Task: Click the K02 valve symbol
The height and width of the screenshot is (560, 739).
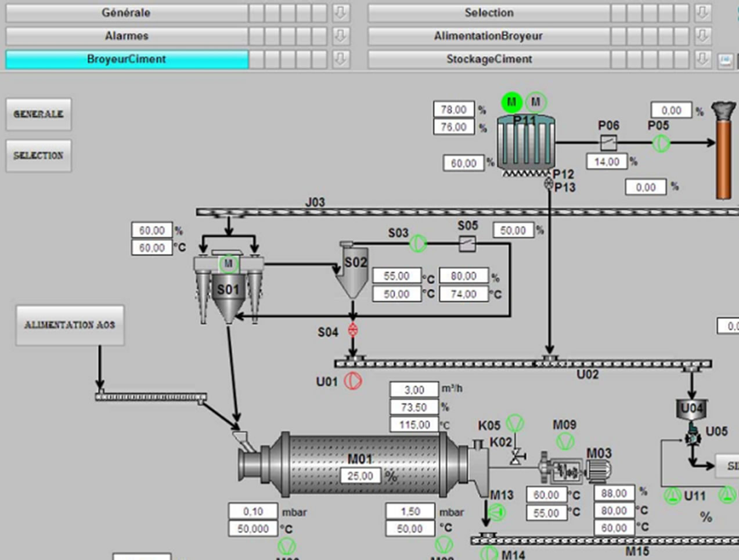Action: coord(515,457)
